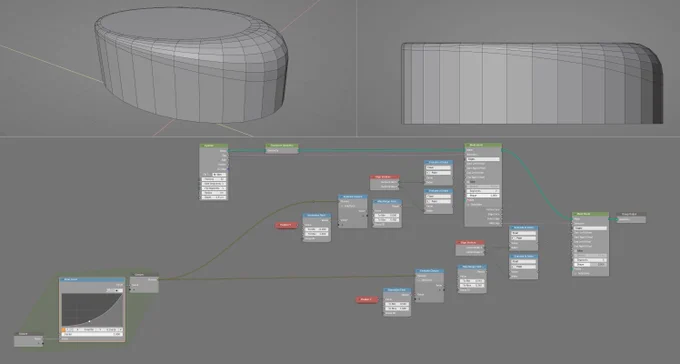
Task: Toggle the middle checkbox in the lower bevel node
Action: point(576,250)
